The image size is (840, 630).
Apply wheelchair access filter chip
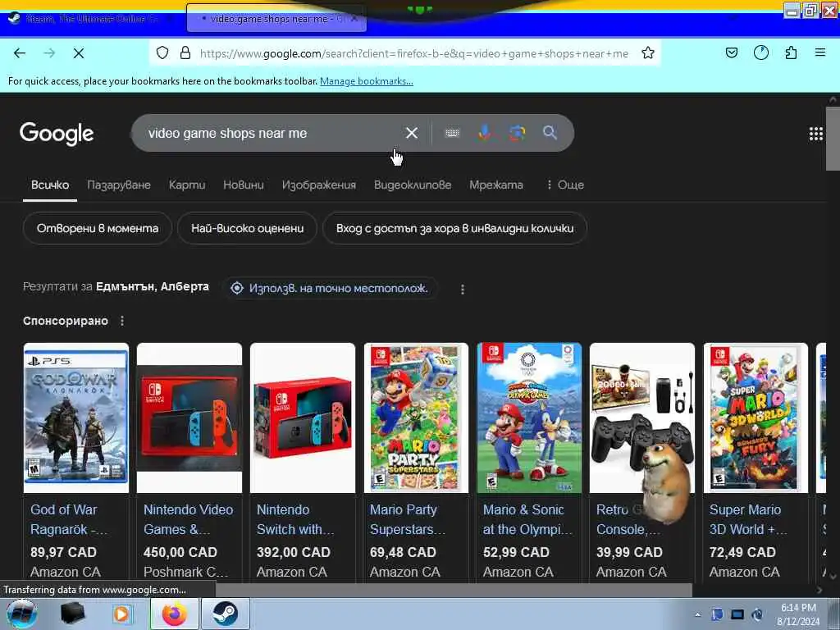(x=454, y=228)
